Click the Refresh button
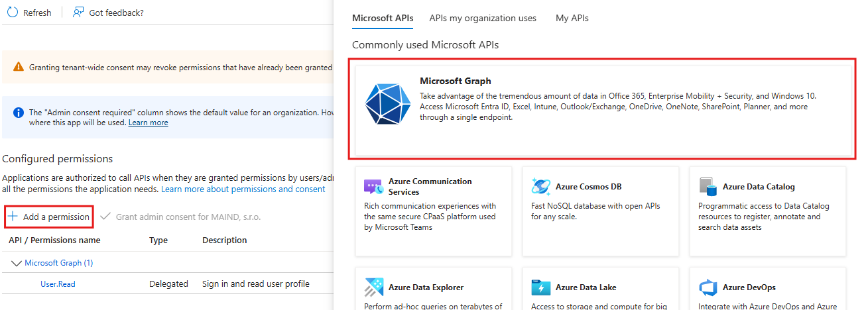This screenshot has width=868, height=310. tap(29, 13)
